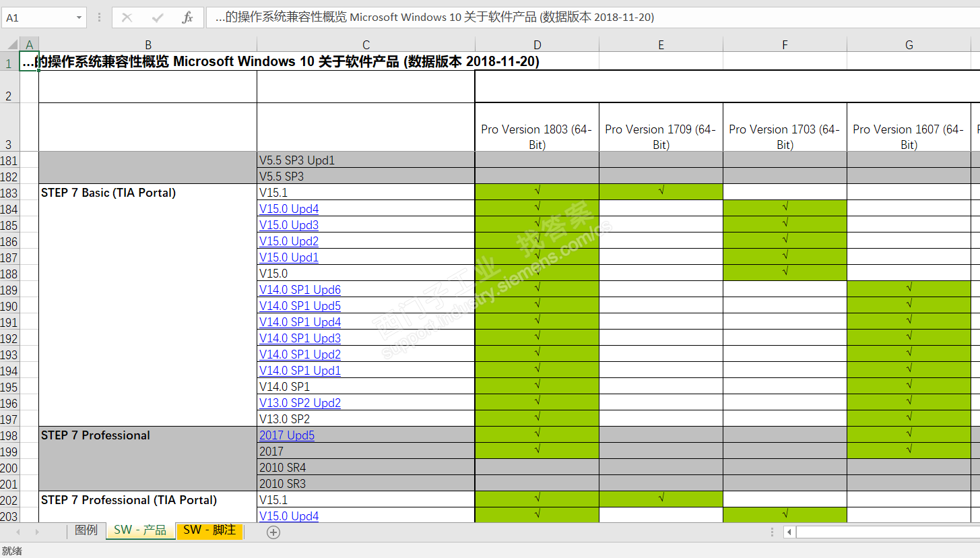
Task: Select the Pro Version 1703 (64-Bit) header cell
Action: (x=785, y=127)
